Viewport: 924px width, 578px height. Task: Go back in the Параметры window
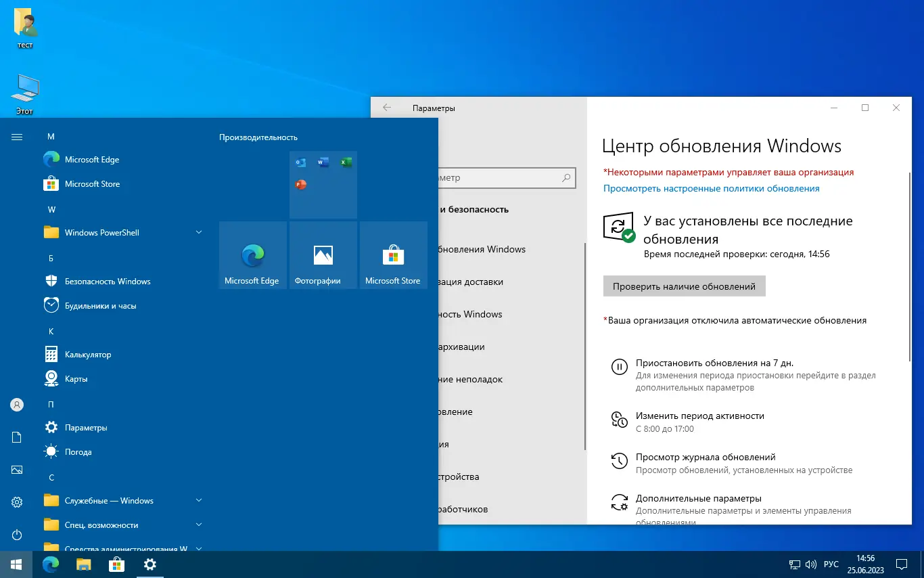pos(387,108)
